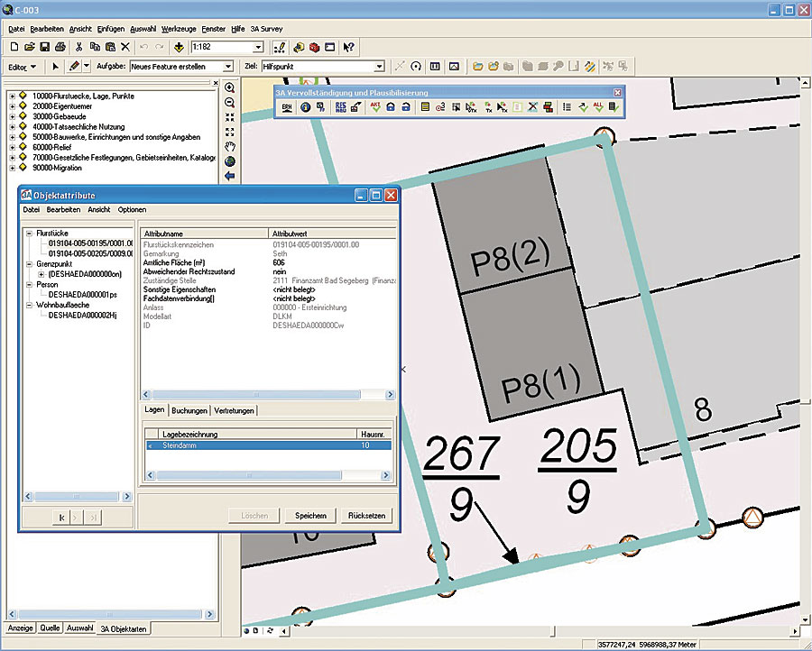Click the Paste clipboard icon
812x651 pixels.
[110, 47]
